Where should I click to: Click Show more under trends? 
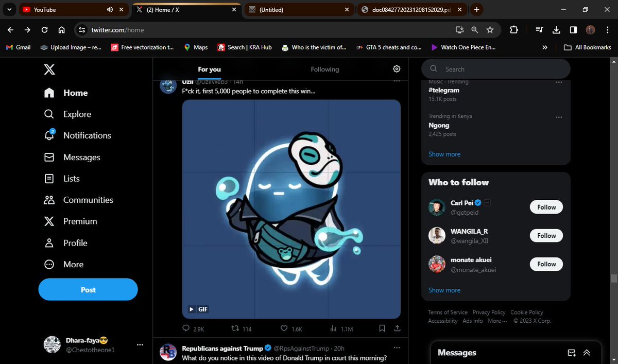(x=444, y=154)
